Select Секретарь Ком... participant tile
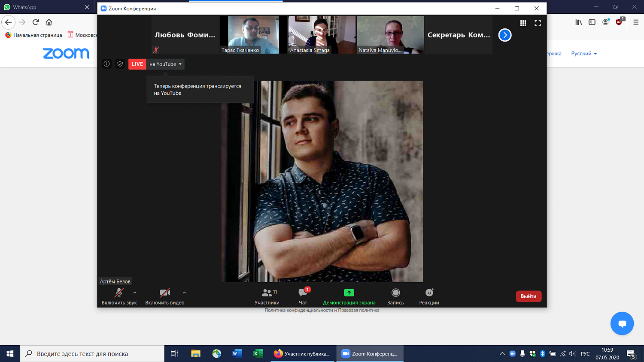Image resolution: width=644 pixels, height=362 pixels. click(x=459, y=35)
